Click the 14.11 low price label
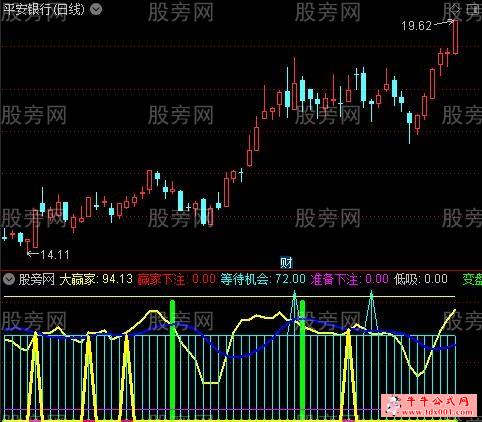The height and width of the screenshot is (422, 482). 55,255
